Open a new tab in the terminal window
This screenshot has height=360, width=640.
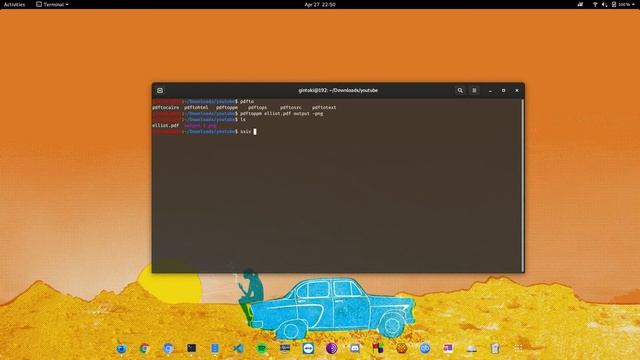pos(160,90)
